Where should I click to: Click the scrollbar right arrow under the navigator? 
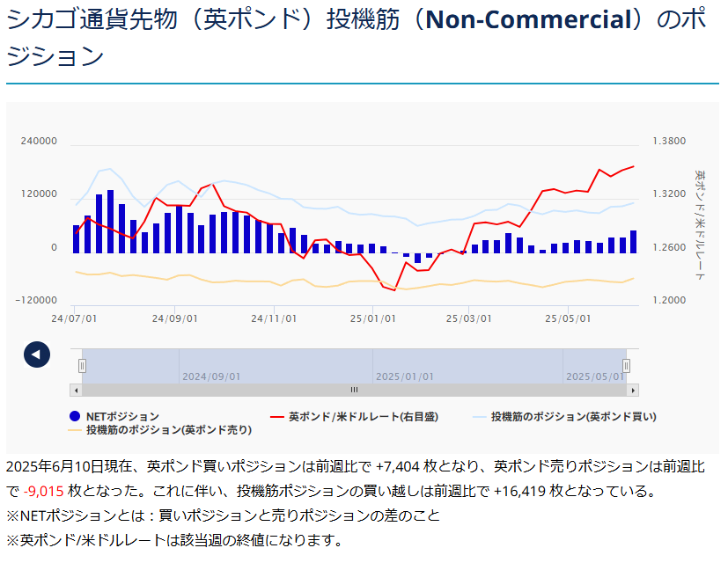click(x=633, y=390)
